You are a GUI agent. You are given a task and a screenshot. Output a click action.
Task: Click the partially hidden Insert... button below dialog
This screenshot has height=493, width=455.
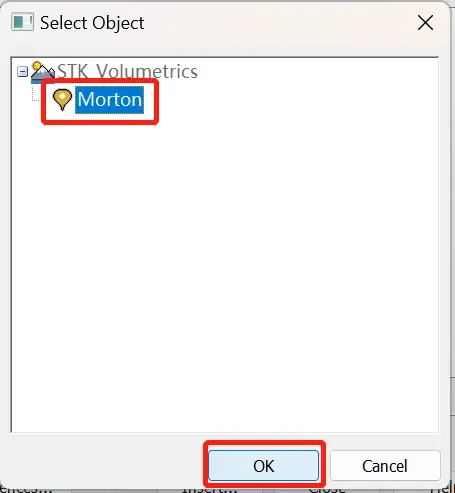pyautogui.click(x=209, y=490)
